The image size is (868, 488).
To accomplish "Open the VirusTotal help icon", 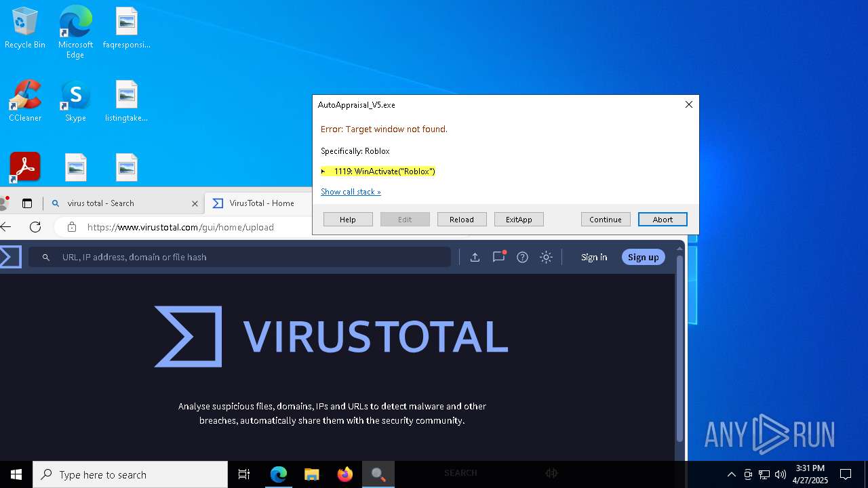I will tap(522, 257).
